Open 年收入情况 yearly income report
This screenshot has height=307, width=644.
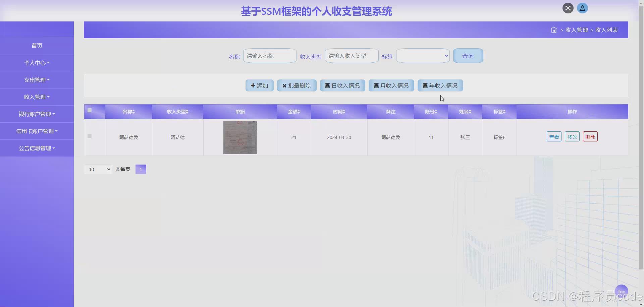click(440, 85)
